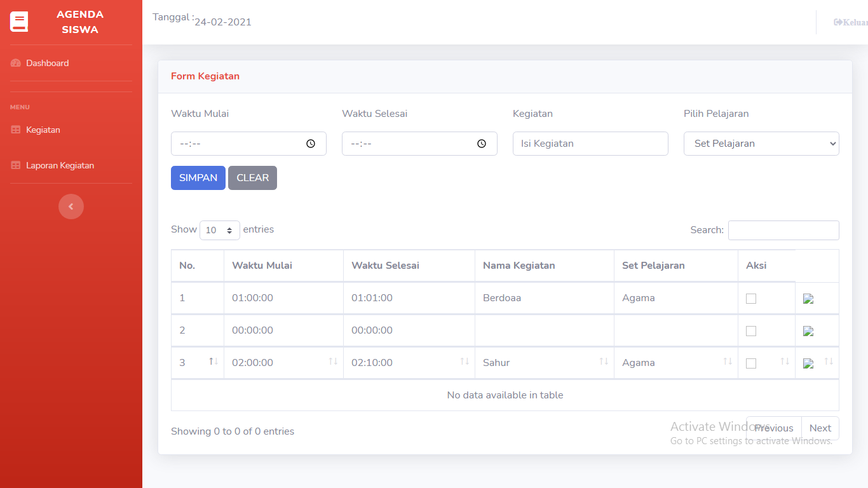Open Dashboard from the sidebar

coord(48,63)
